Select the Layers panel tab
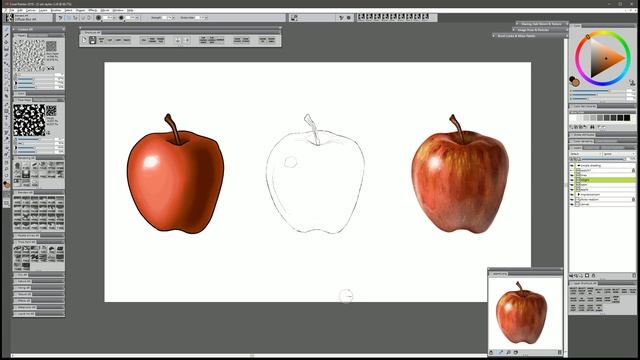The height and width of the screenshot is (360, 640). (576, 147)
